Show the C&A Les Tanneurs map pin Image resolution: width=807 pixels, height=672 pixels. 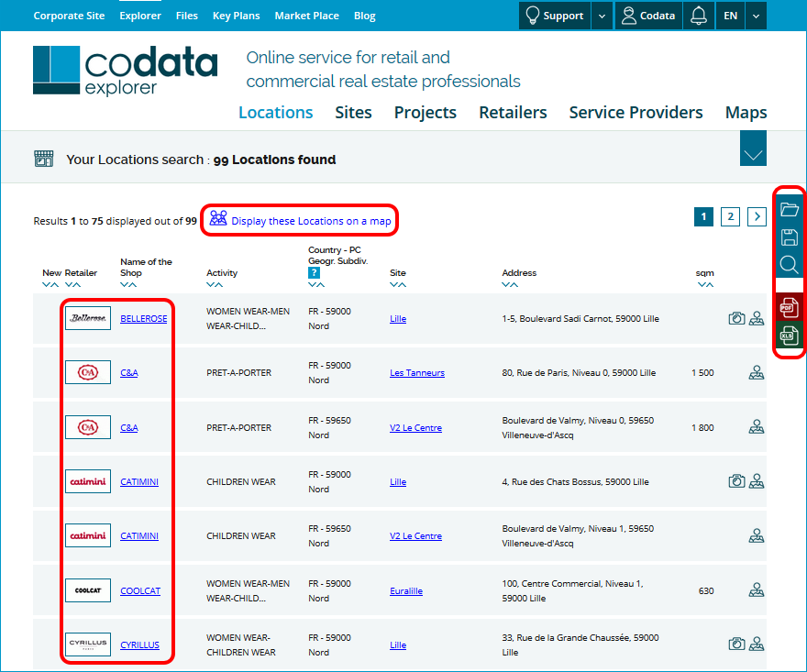(756, 372)
